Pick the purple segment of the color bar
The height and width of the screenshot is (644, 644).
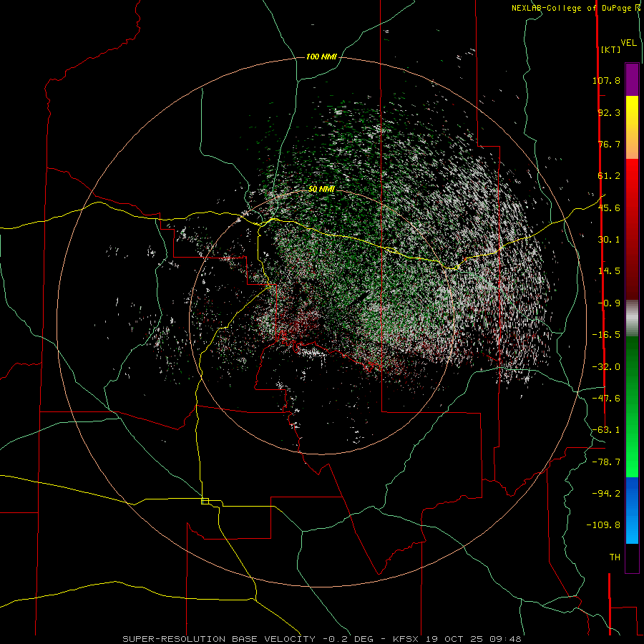pyautogui.click(x=632, y=79)
